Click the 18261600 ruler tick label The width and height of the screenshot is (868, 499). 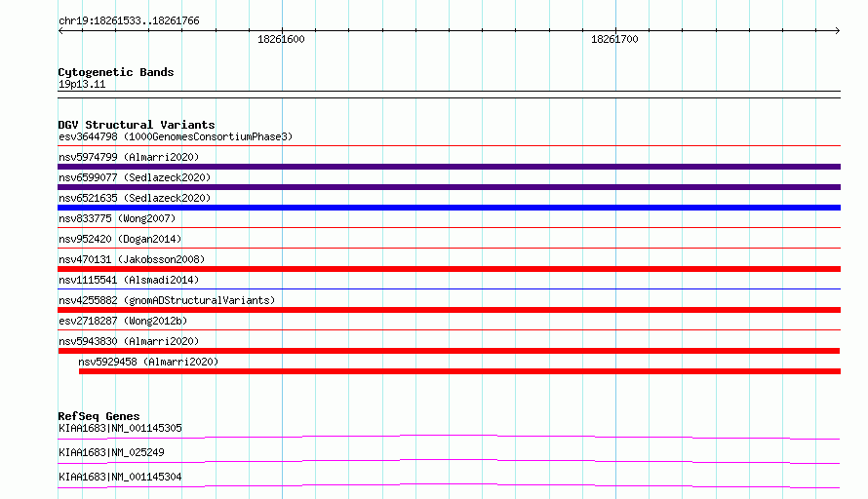281,39
